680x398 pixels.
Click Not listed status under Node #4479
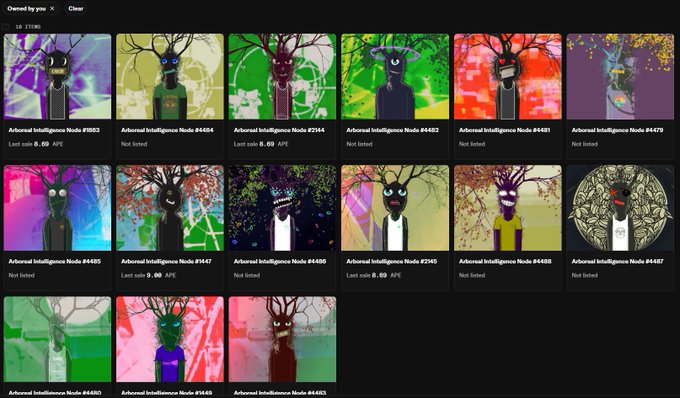click(x=584, y=144)
